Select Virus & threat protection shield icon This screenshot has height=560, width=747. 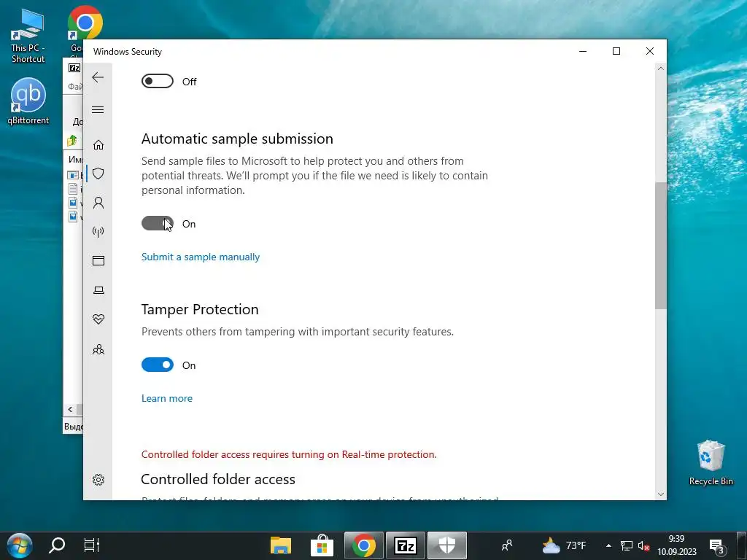point(98,174)
